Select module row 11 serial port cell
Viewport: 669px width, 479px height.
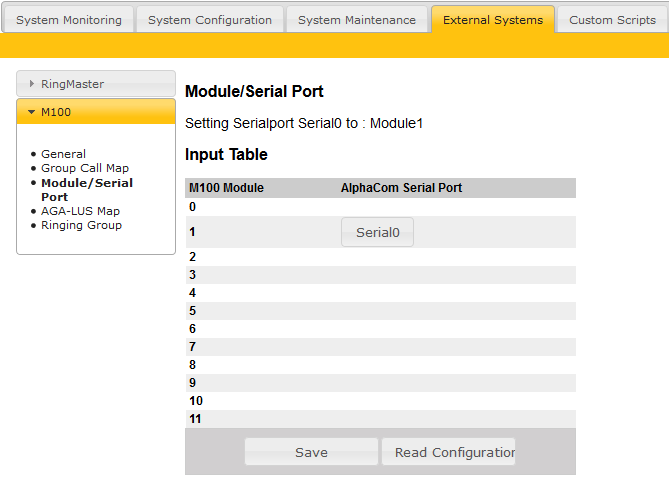coord(456,419)
